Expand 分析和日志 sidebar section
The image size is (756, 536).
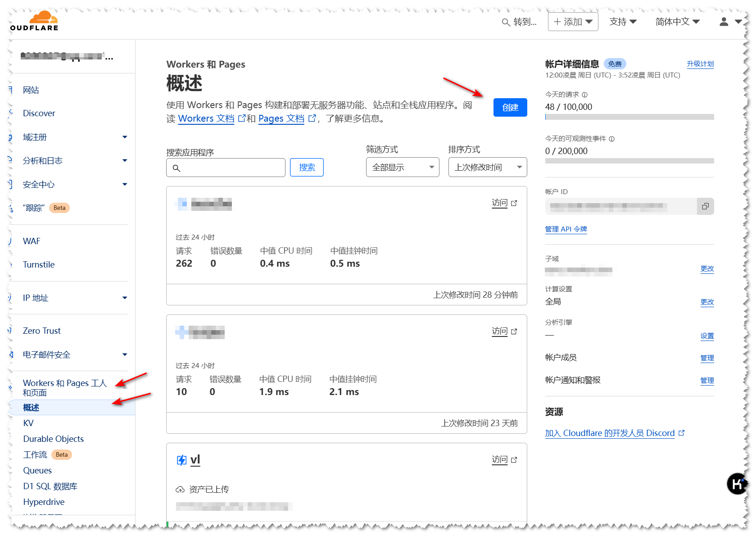coord(125,160)
